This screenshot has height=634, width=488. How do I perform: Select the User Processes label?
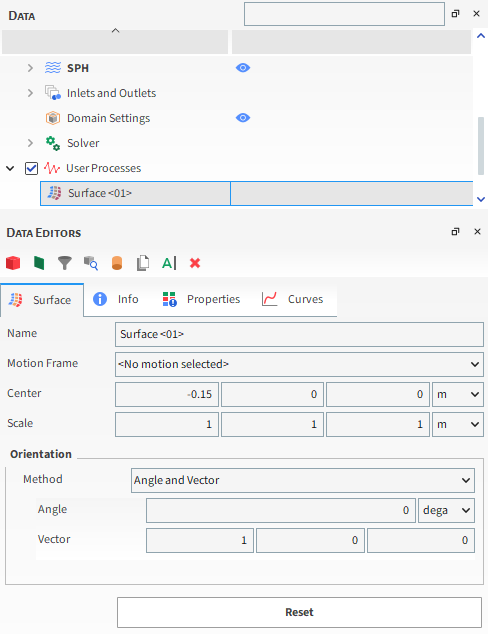[x=104, y=168]
